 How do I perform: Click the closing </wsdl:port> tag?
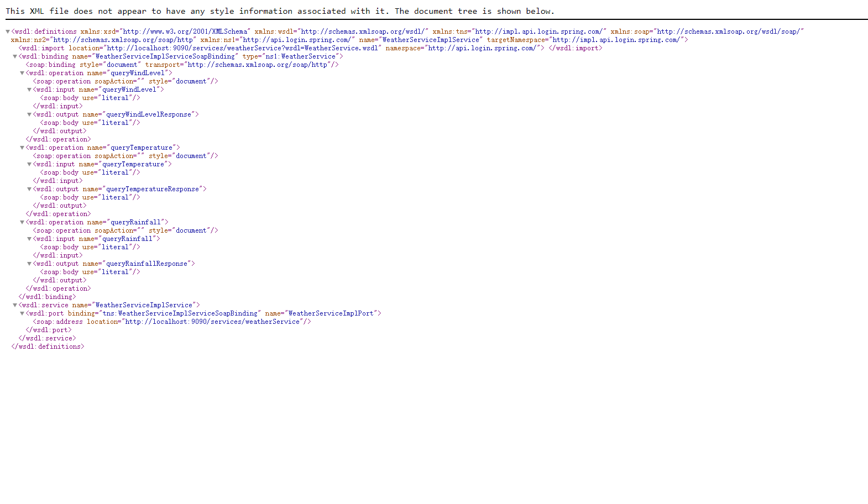pyautogui.click(x=49, y=330)
